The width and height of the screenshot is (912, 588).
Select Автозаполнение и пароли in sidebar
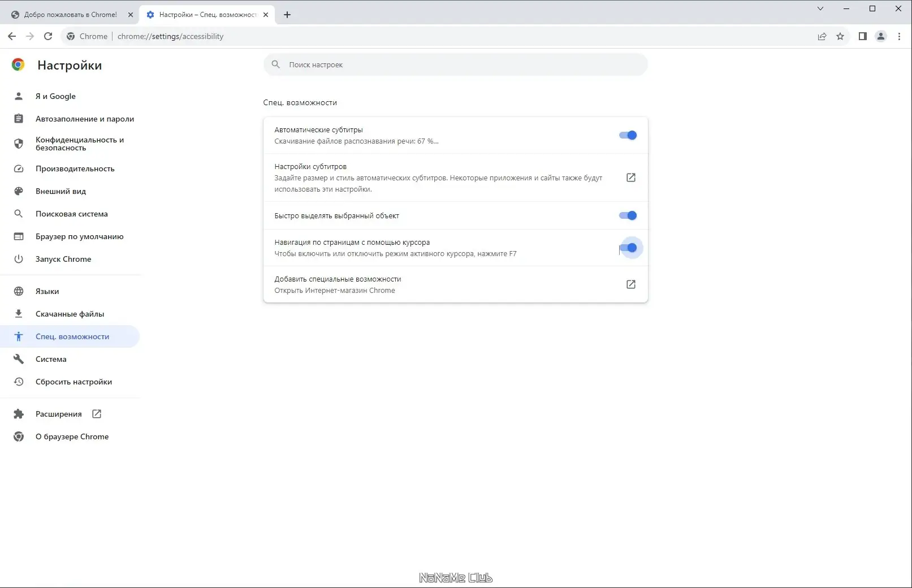click(x=85, y=119)
